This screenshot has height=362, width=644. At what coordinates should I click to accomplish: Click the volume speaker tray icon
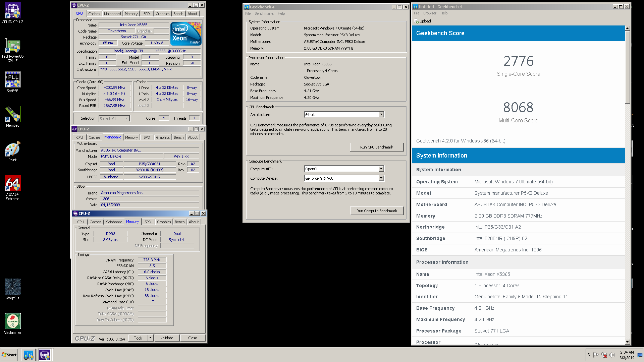[612, 355]
